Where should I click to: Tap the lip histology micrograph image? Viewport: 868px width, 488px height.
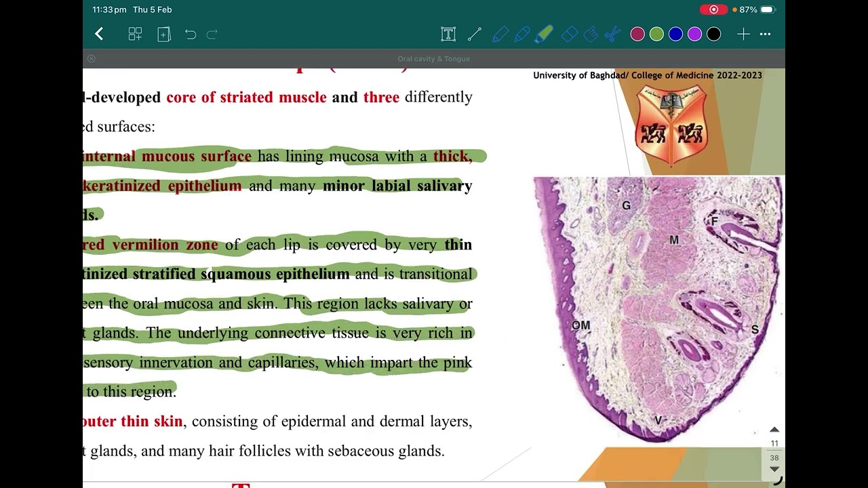click(x=658, y=310)
